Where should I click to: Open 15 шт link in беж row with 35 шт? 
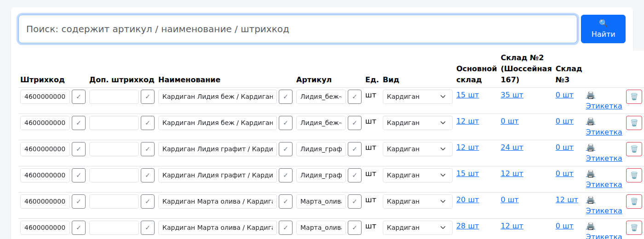pyautogui.click(x=467, y=95)
